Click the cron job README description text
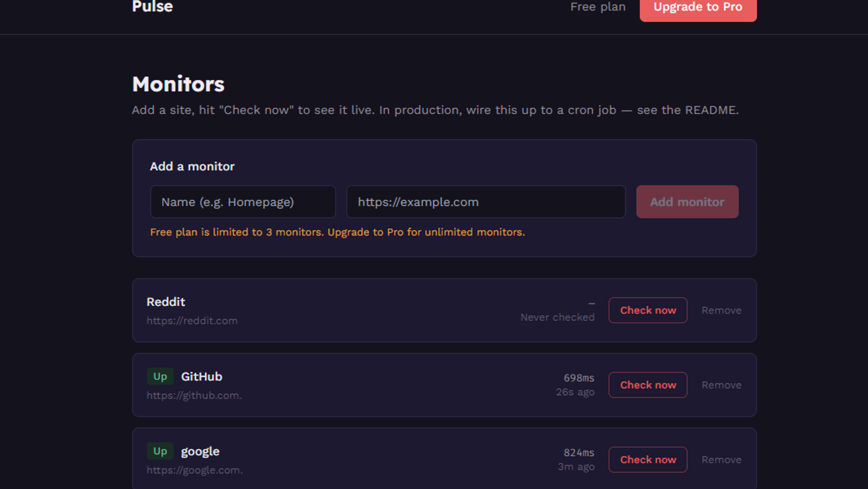The width and height of the screenshot is (868, 489). (435, 110)
